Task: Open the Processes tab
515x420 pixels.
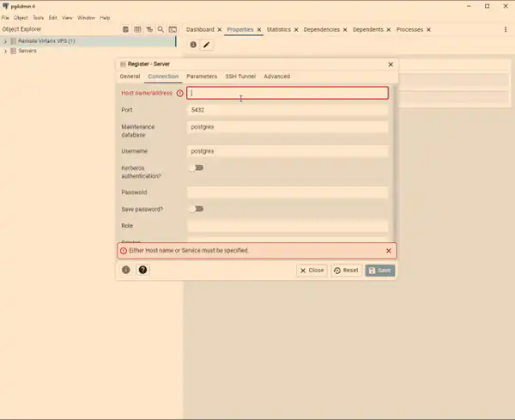Action: 409,29
